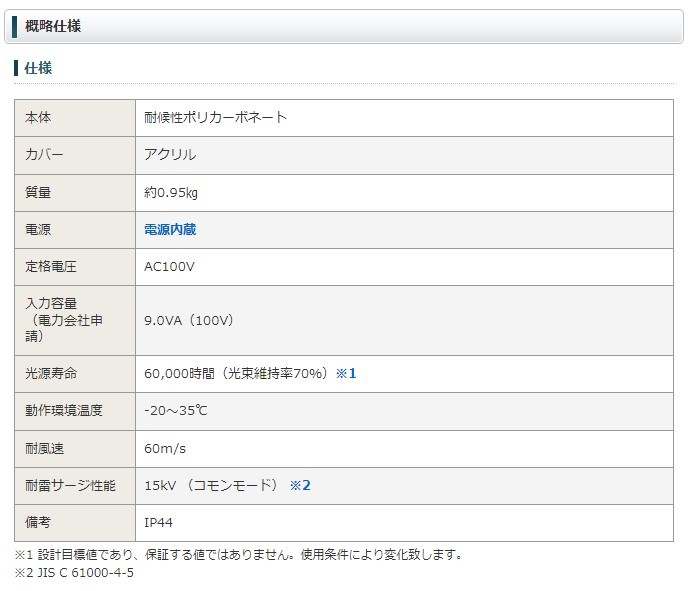
Task: Select the カバー row label
Action: coord(44,155)
